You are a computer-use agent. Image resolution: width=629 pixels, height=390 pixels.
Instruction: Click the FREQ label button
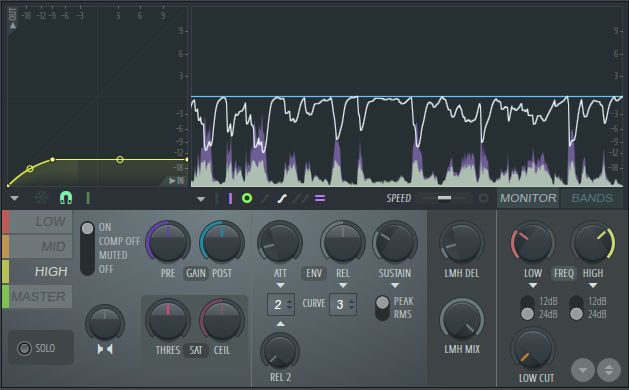pyautogui.click(x=564, y=273)
